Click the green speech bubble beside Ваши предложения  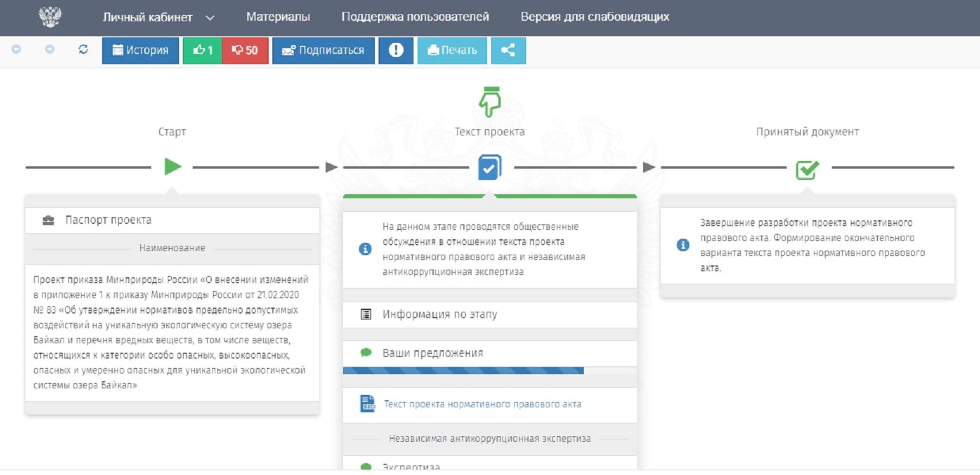pos(366,353)
